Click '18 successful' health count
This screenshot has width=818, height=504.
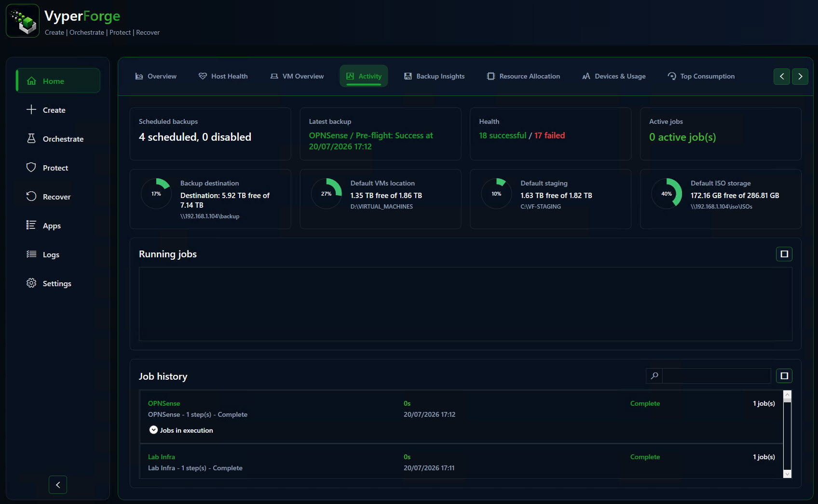click(x=503, y=135)
